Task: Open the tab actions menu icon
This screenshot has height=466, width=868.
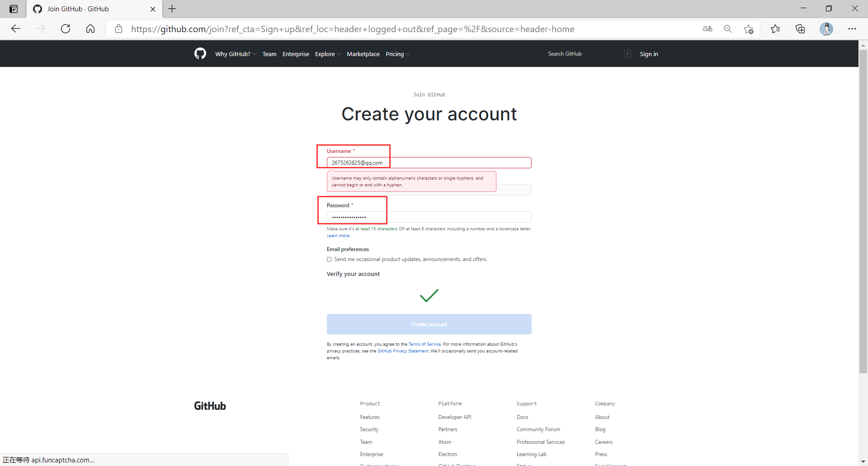Action: point(14,9)
